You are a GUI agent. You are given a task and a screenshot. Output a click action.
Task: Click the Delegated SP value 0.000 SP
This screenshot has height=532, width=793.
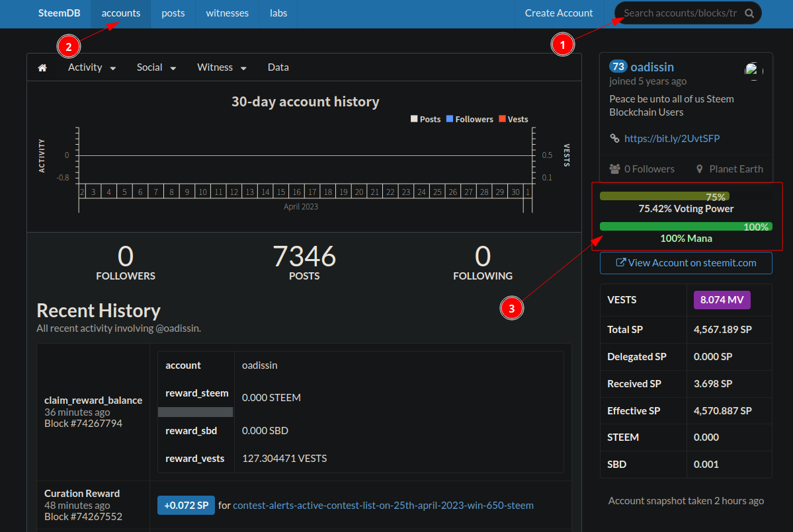pos(713,356)
